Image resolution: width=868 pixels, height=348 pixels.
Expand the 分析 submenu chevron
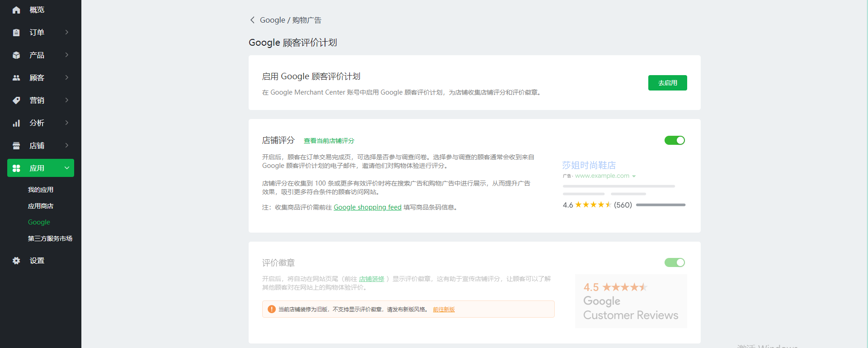67,123
